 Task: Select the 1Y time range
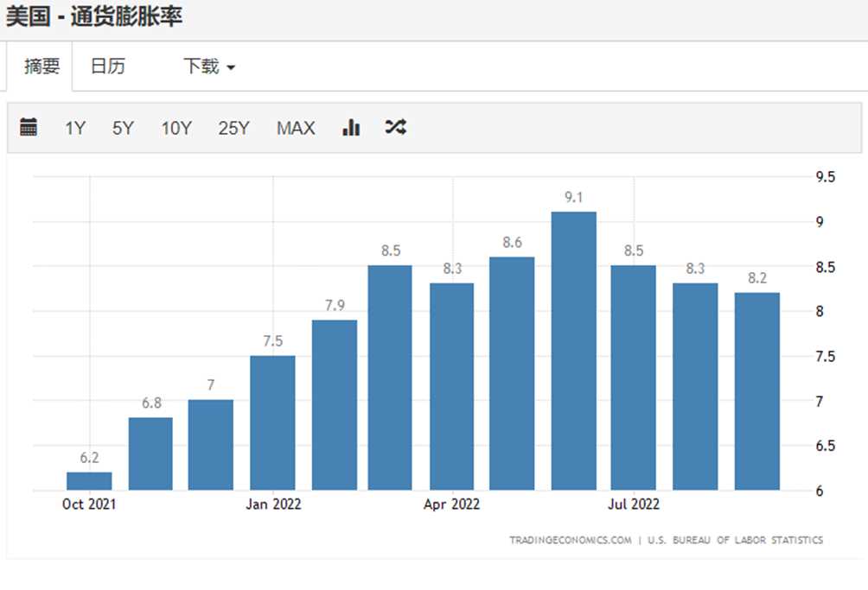click(75, 129)
